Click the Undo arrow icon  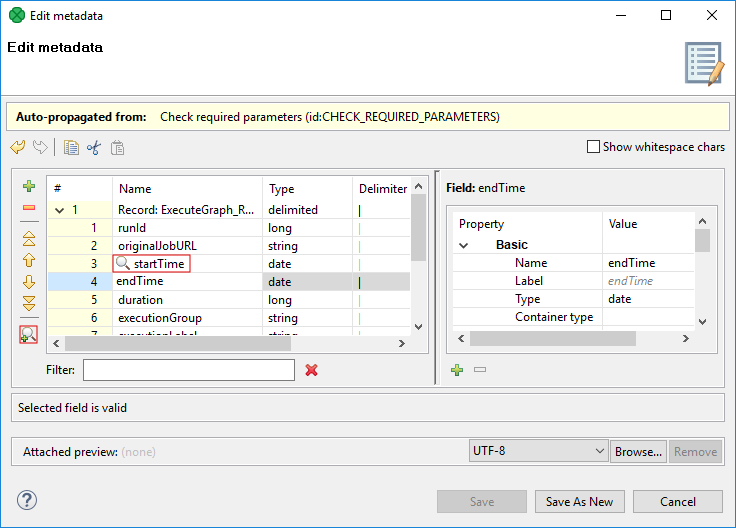(17, 148)
